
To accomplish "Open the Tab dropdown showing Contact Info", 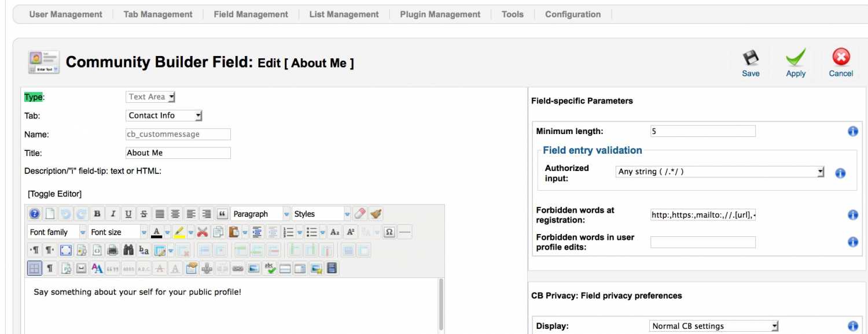I will [164, 116].
